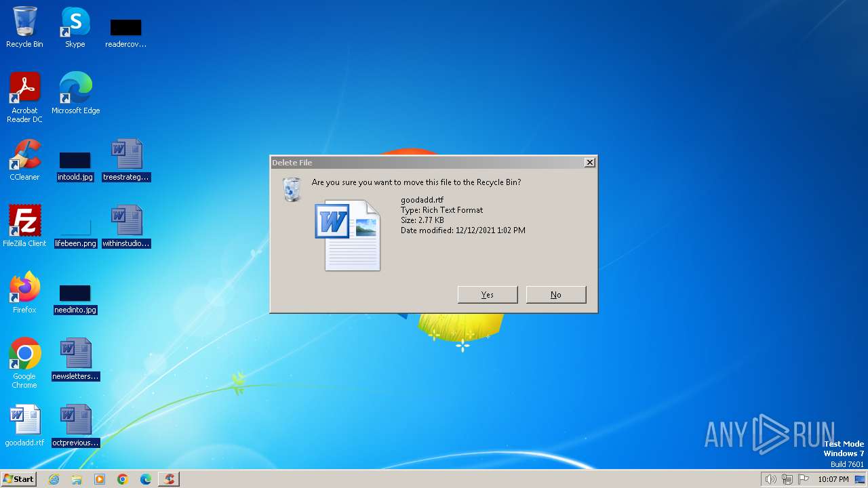The width and height of the screenshot is (868, 488).
Task: Click the network status tray icon
Action: (x=787, y=479)
